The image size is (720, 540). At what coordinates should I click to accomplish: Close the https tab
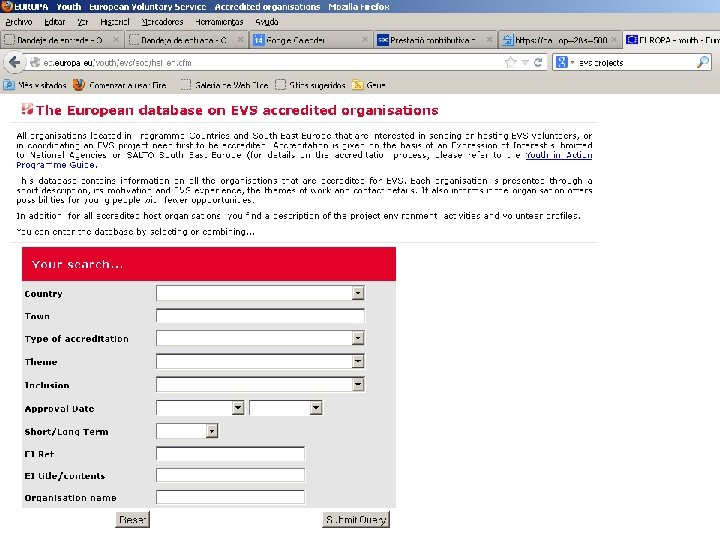click(614, 40)
